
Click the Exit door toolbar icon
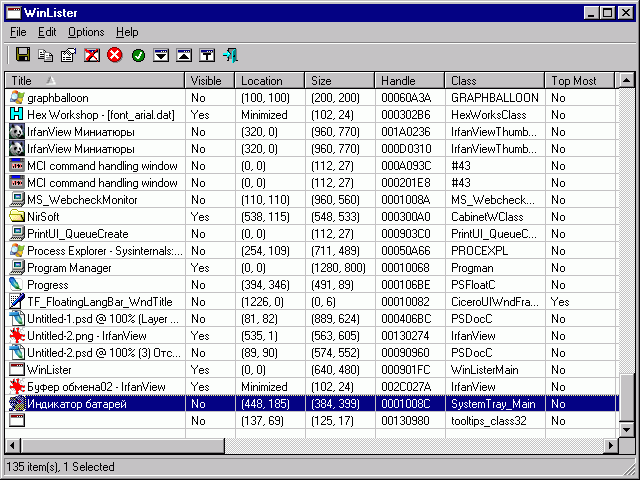click(230, 55)
